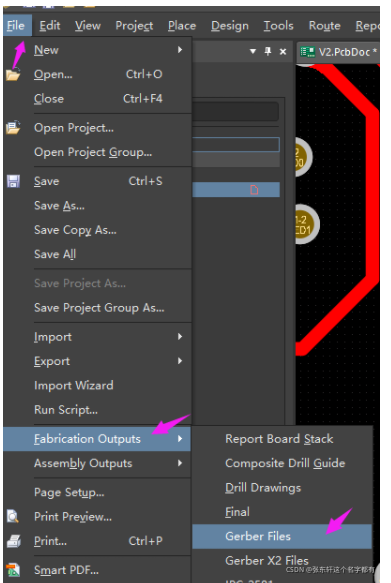
Task: Open the Edit menu
Action: 49,26
